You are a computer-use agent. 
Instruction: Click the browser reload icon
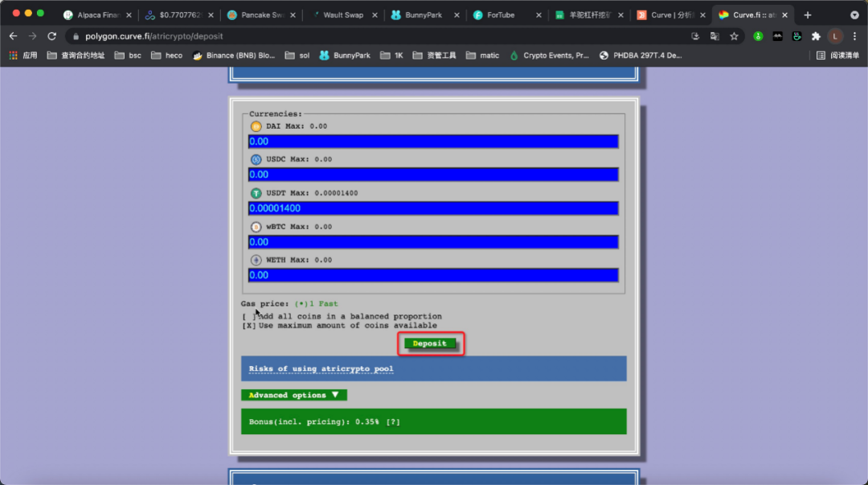pyautogui.click(x=52, y=36)
